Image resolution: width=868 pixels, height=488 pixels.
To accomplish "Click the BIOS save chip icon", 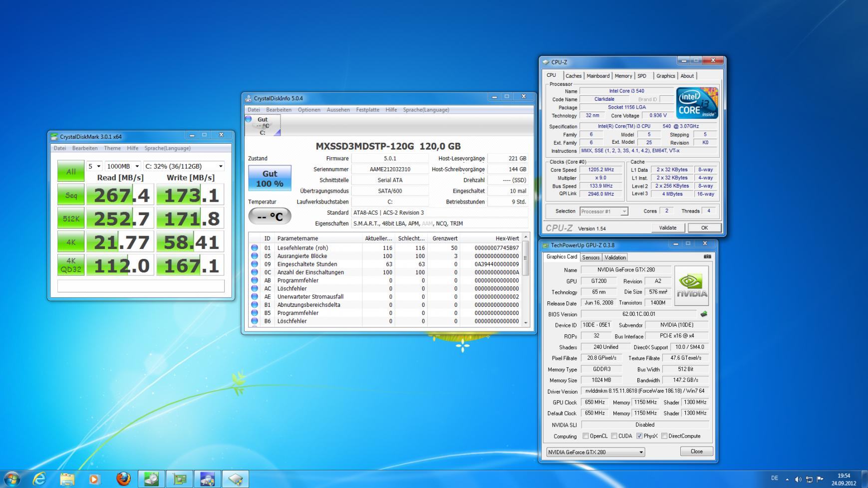I will (x=704, y=314).
